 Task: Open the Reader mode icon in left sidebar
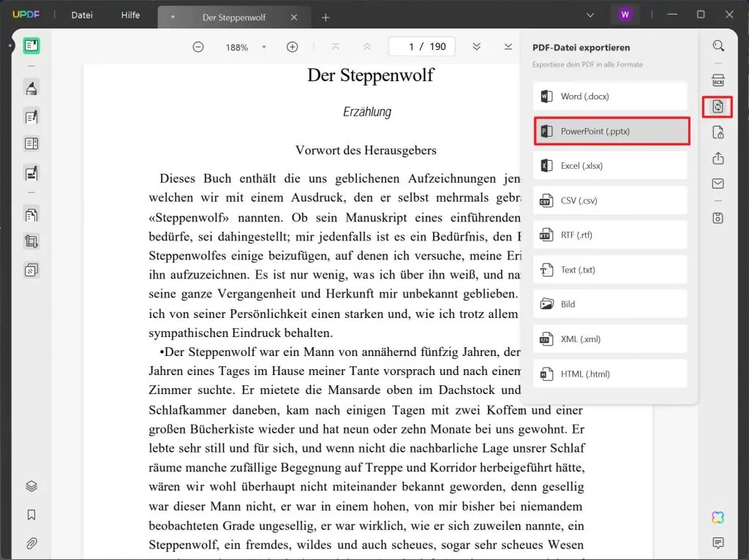31,46
